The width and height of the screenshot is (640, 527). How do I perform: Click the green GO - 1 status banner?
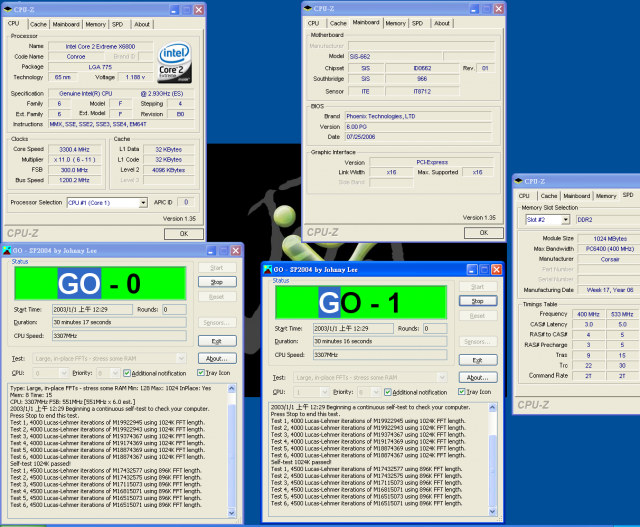(361, 302)
